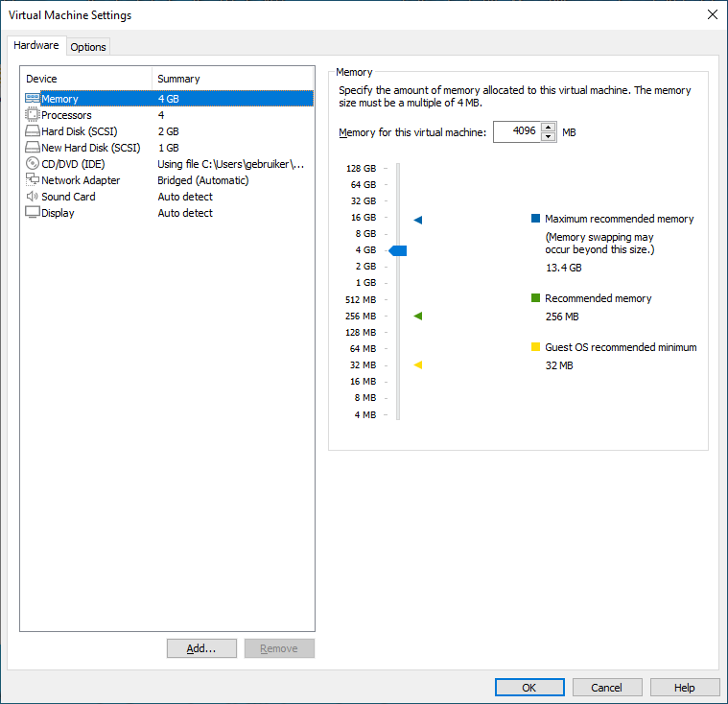
Task: Select the Display monitor icon
Action: tap(32, 213)
